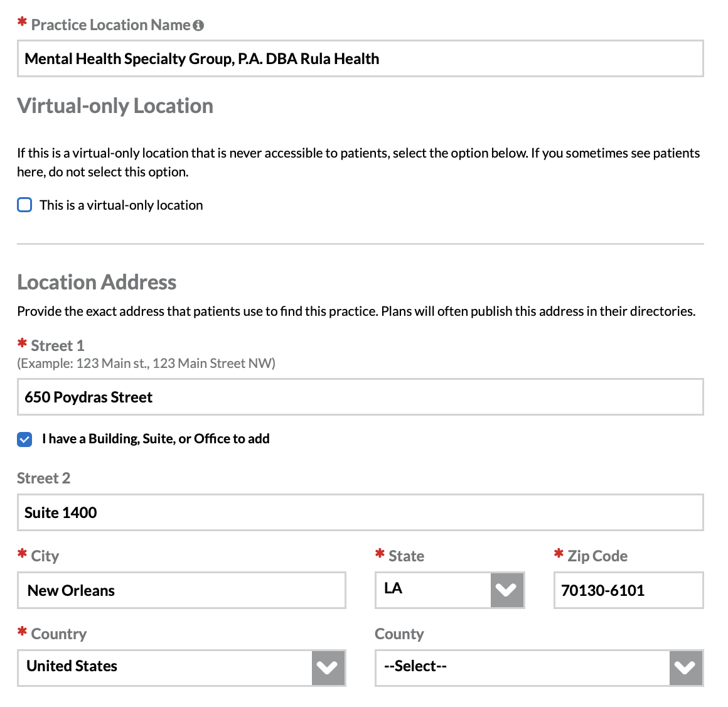The height and width of the screenshot is (707, 728).
Task: Click the 'I have a Building, Suite, or Office to add' label
Action: [x=156, y=439]
